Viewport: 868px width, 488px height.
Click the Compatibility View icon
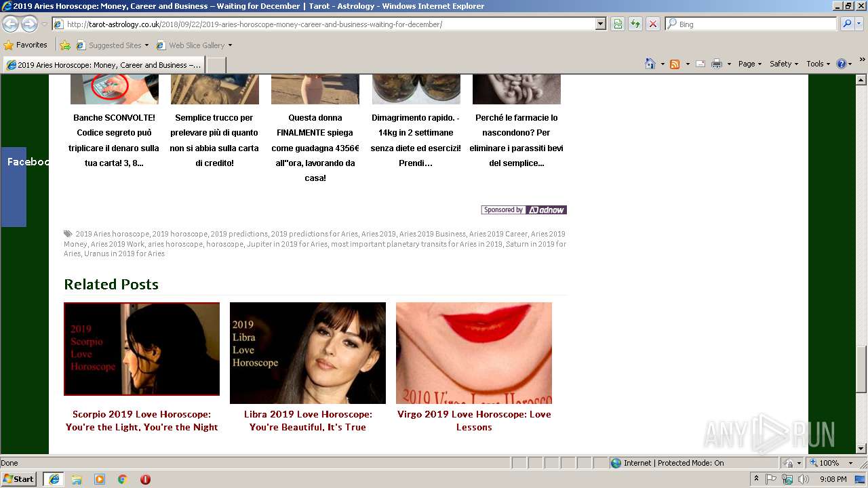[x=618, y=24]
